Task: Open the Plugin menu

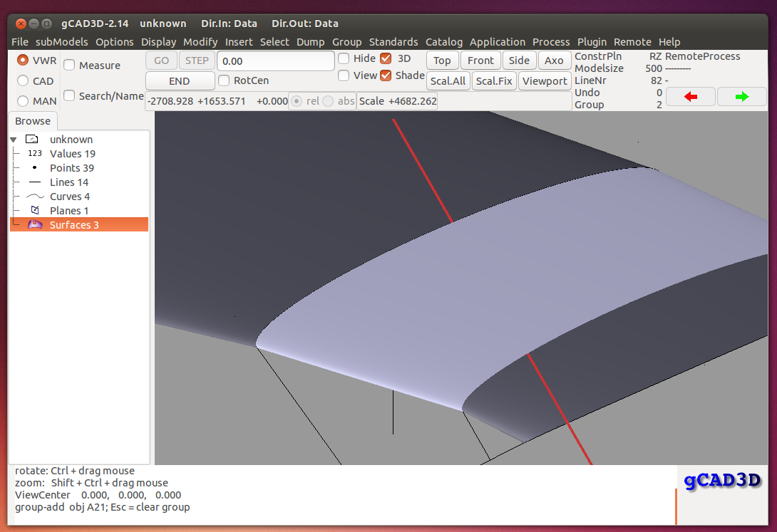Action: pyautogui.click(x=592, y=42)
